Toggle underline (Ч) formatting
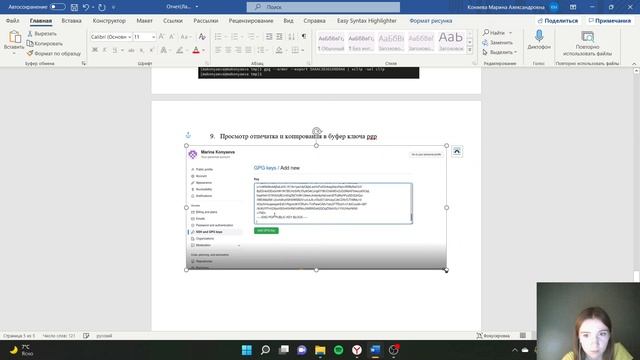Image resolution: width=640 pixels, height=360 pixels. coord(115,50)
